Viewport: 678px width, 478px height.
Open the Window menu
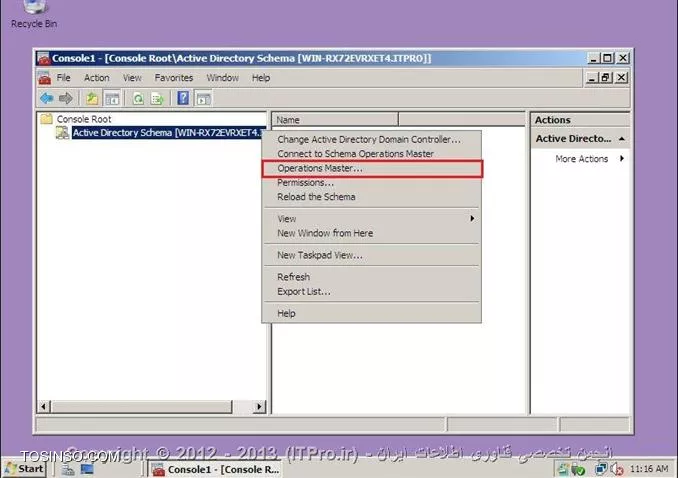coord(223,78)
